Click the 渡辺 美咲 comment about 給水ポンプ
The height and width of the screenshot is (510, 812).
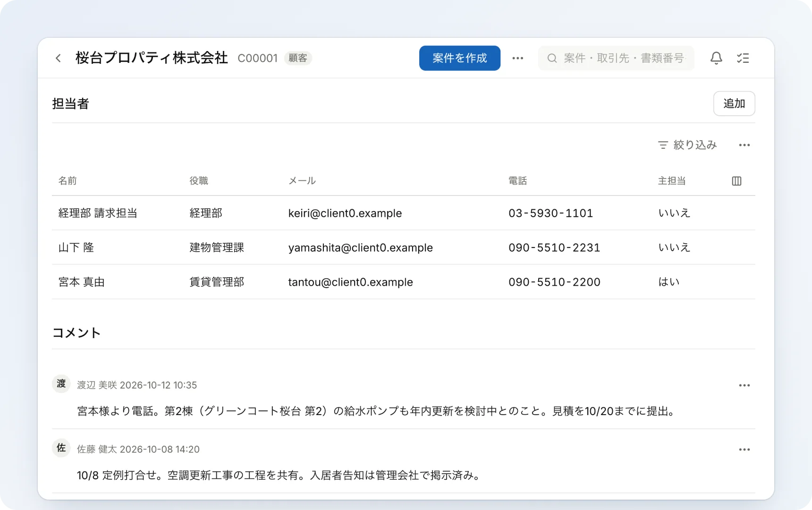pos(377,411)
